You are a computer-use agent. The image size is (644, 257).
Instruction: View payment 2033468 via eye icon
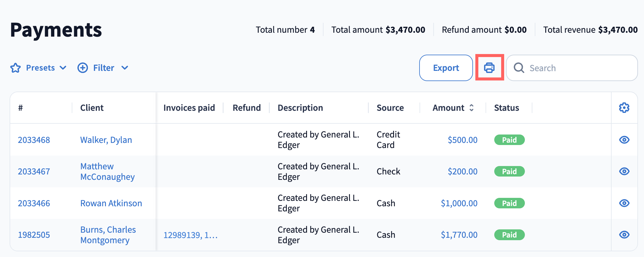click(624, 140)
